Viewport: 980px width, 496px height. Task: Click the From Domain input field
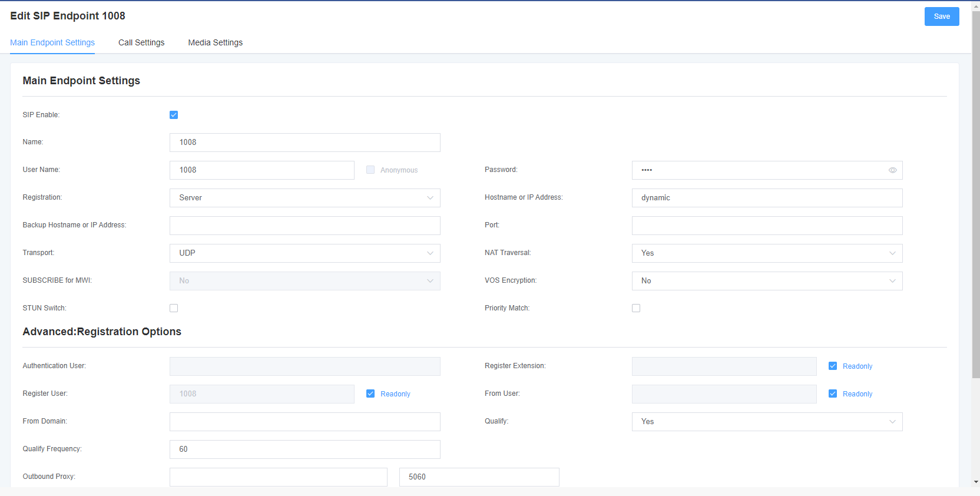(x=305, y=422)
